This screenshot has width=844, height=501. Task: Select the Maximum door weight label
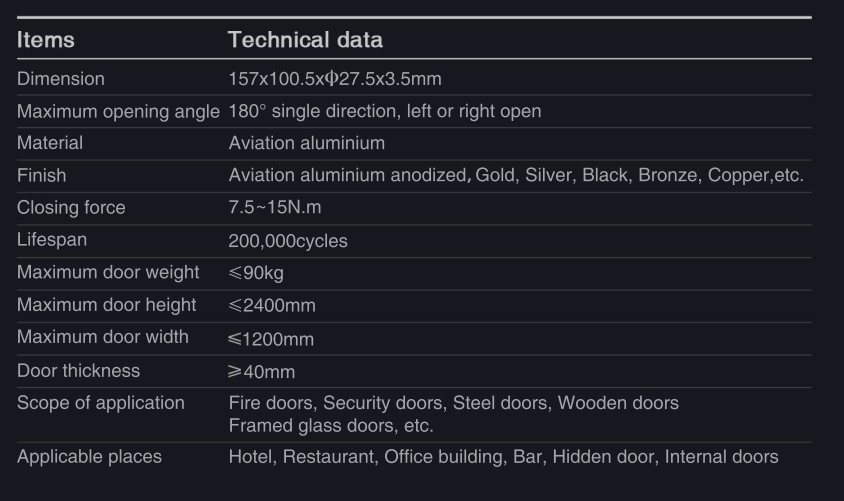(108, 272)
